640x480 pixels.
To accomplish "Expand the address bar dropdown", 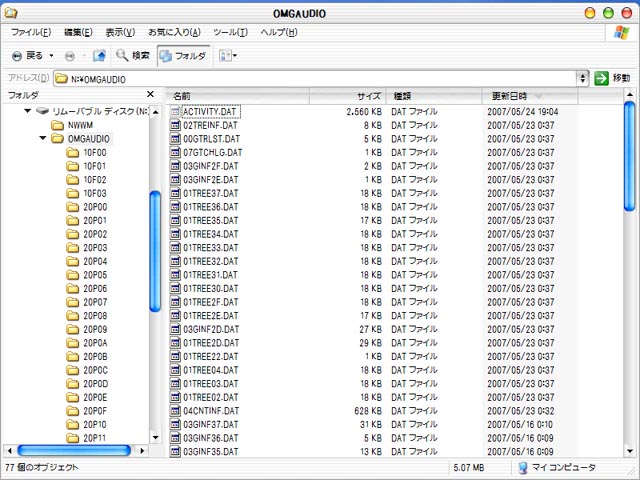I will coord(582,78).
